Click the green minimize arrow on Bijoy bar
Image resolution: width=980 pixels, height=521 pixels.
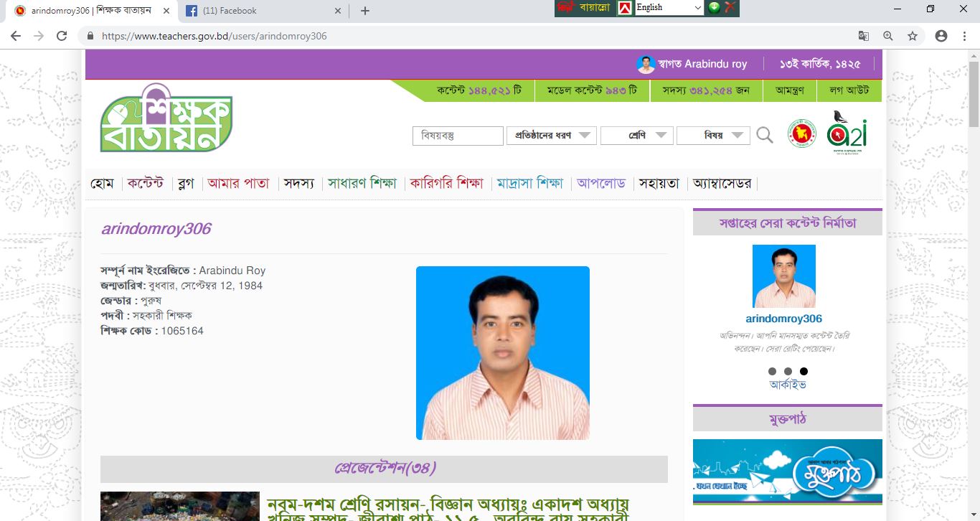(x=714, y=8)
